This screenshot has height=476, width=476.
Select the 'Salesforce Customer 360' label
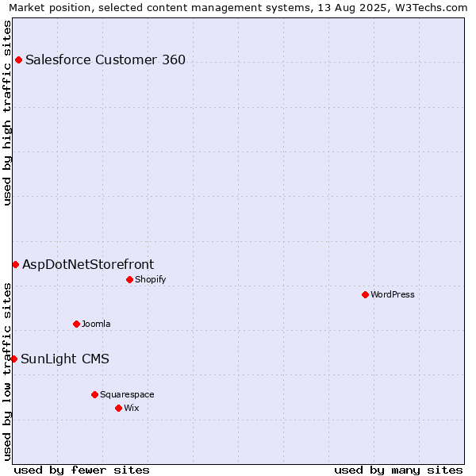(106, 59)
